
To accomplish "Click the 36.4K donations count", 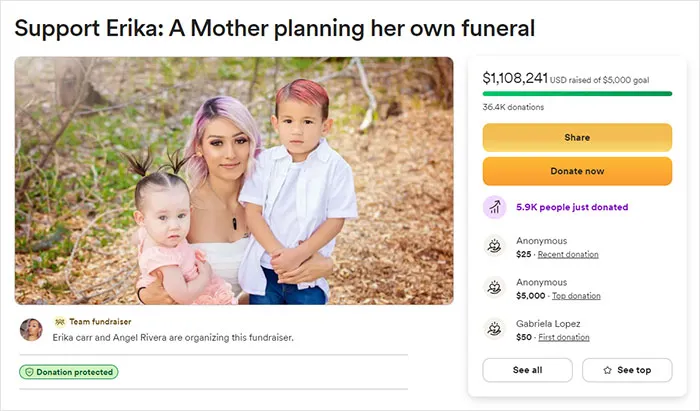I will click(513, 107).
